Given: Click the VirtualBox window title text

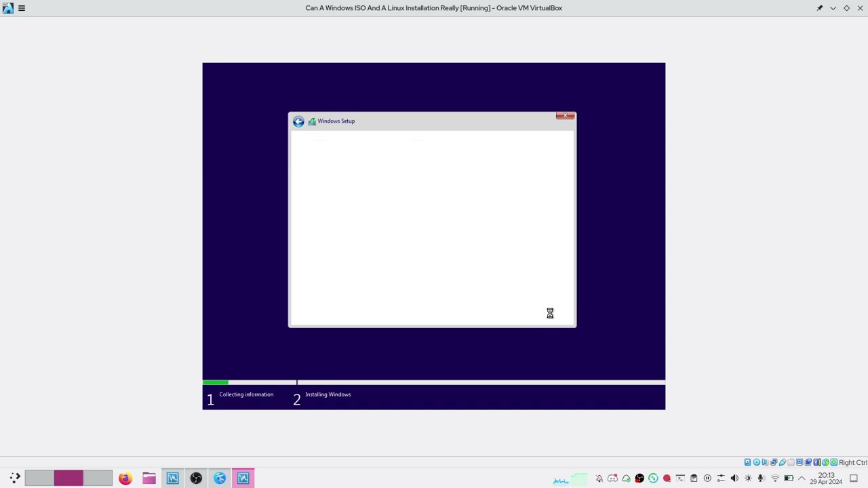Looking at the screenshot, I should tap(433, 8).
